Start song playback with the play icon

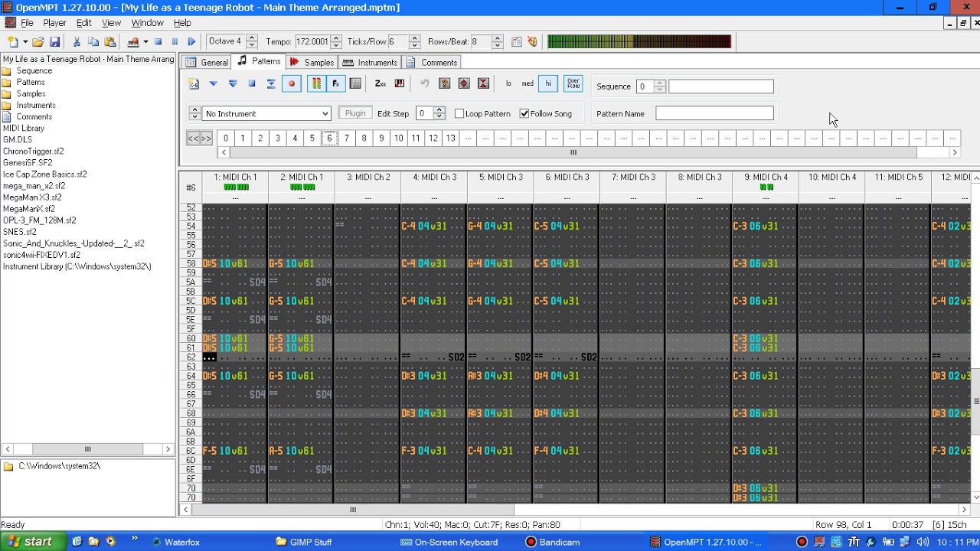click(191, 42)
